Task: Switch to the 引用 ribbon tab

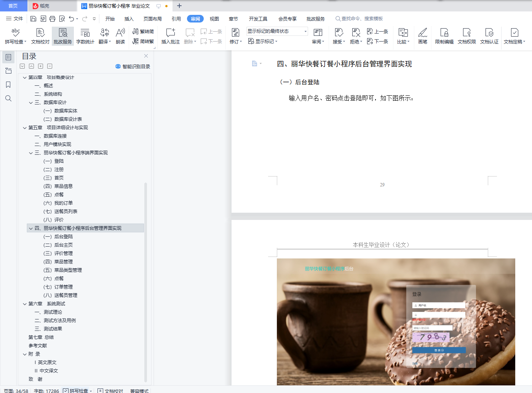Action: point(176,19)
